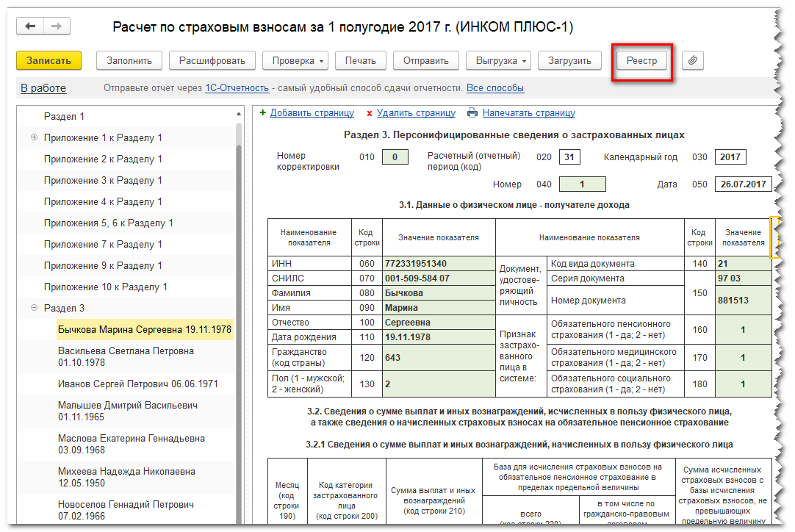Collapse the Раздел 3 tree node
The height and width of the screenshot is (532, 795).
point(34,307)
